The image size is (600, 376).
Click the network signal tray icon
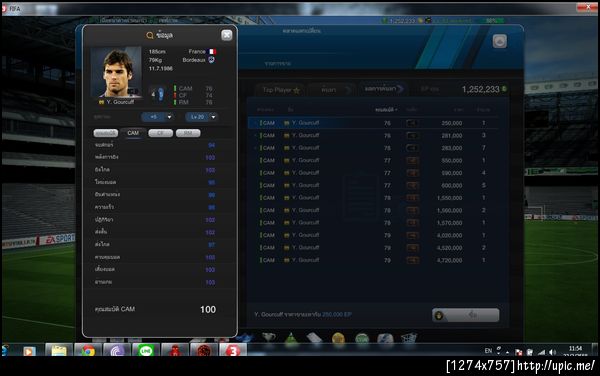point(541,352)
